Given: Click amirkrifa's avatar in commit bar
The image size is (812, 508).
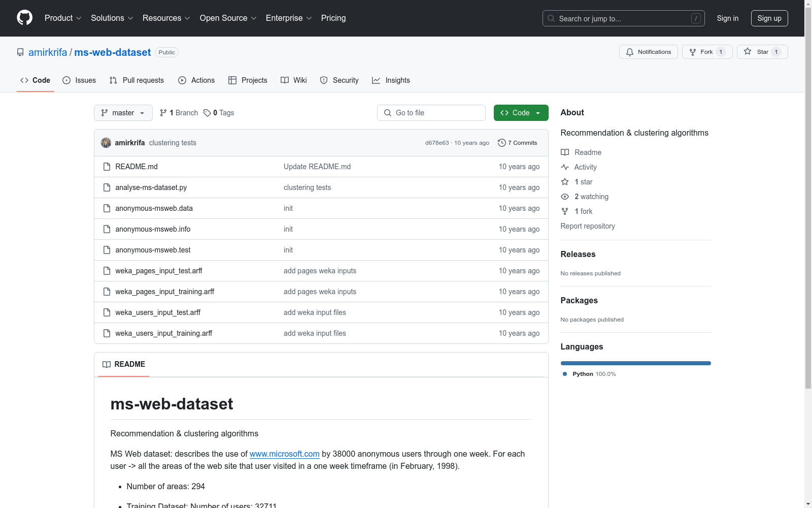Looking at the screenshot, I should click(x=106, y=143).
